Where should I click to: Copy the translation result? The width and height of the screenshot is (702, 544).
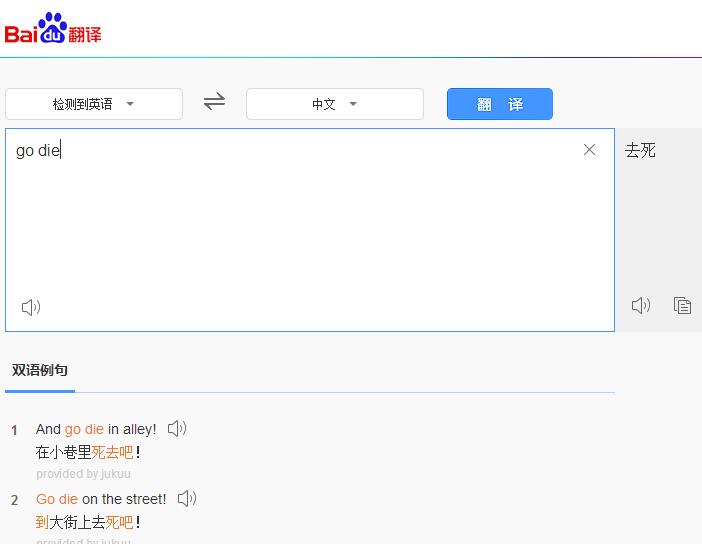[682, 305]
